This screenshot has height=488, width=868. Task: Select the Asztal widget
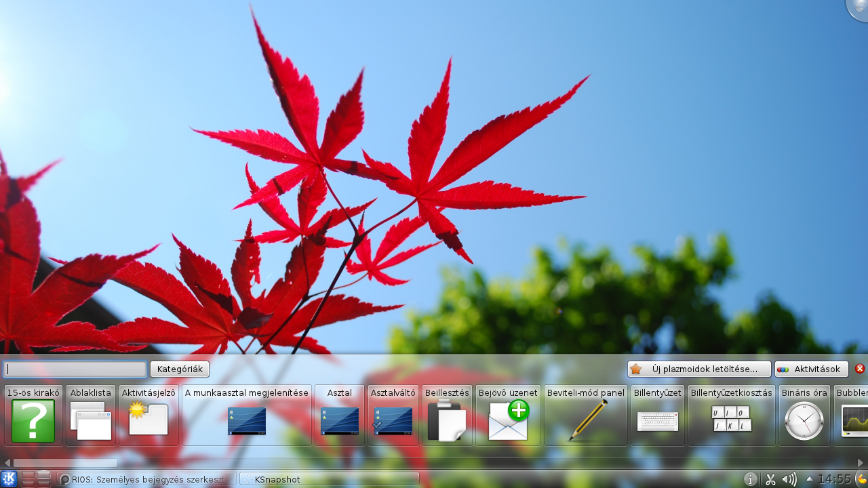[340, 415]
